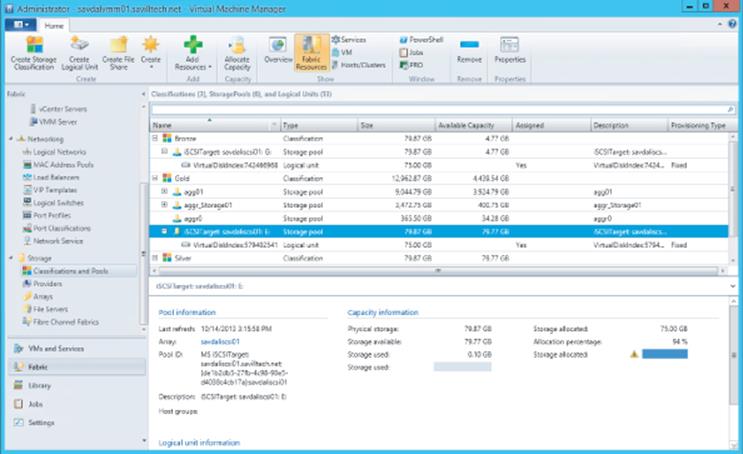The width and height of the screenshot is (743, 454).
Task: Show VM from the ribbon
Action: 342,53
